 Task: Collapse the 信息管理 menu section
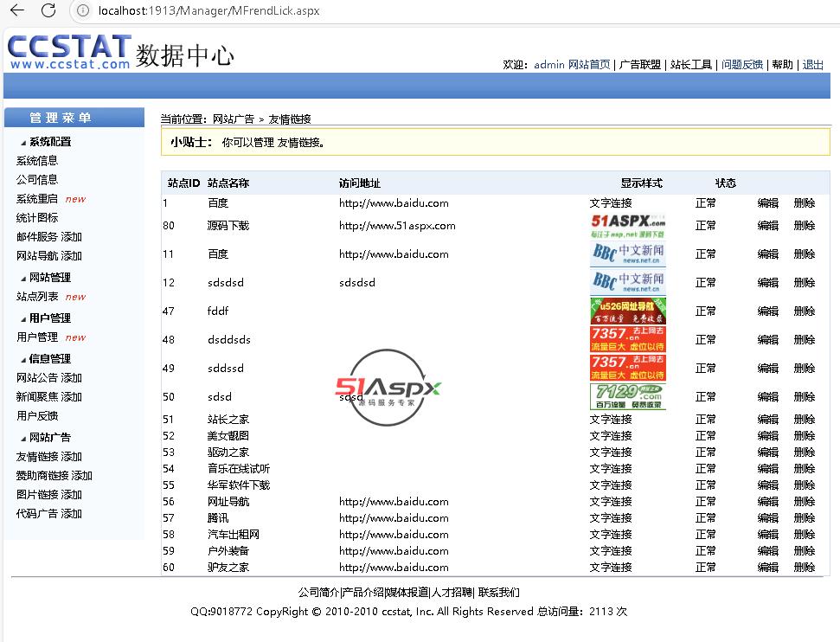[49, 359]
